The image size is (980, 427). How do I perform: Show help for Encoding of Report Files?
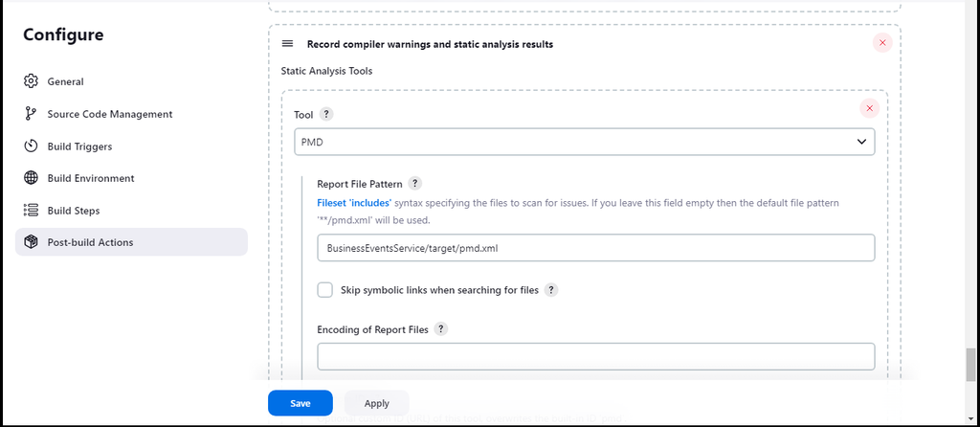point(440,328)
